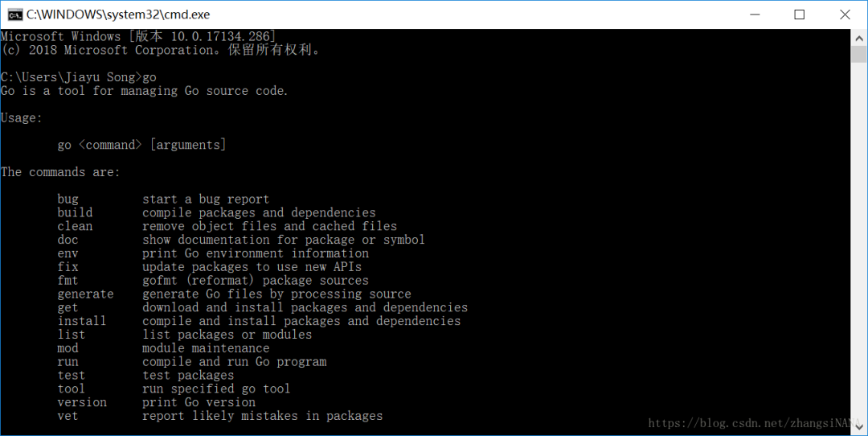
Task: Click the 'version' command in list
Action: 82,402
